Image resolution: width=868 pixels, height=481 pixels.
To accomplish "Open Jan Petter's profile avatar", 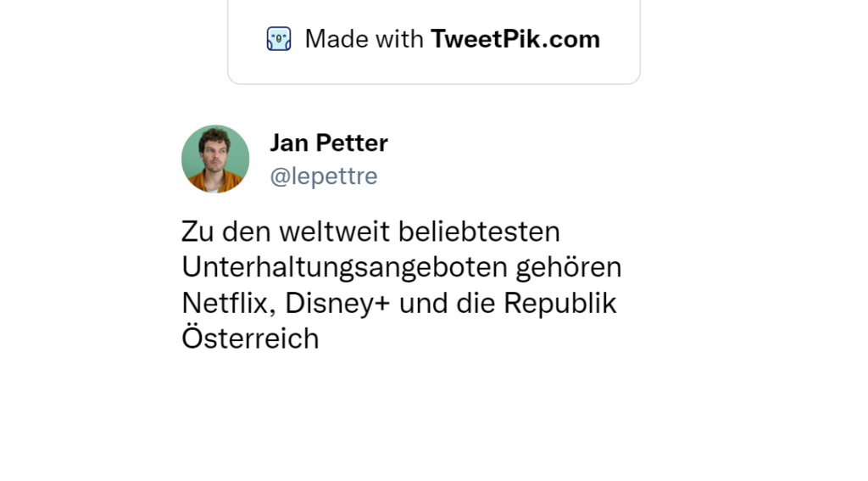I will coord(215,159).
